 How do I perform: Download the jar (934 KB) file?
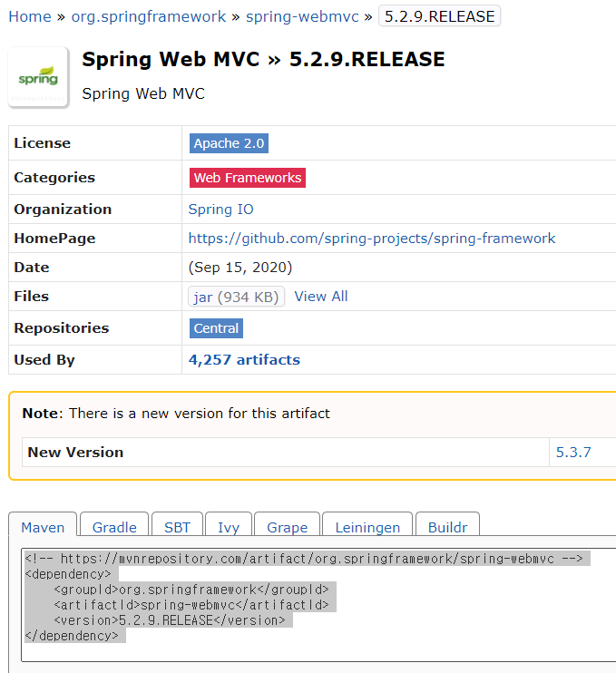[236, 297]
